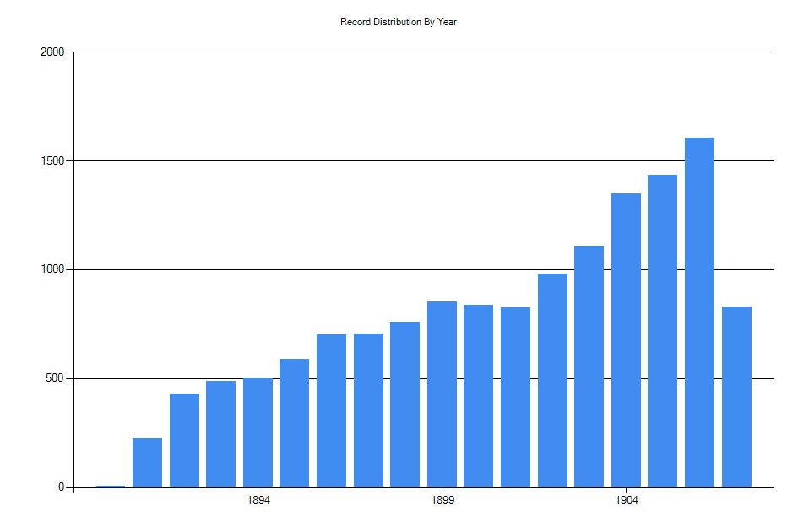Select the 1900 bar just after 1899

479,396
